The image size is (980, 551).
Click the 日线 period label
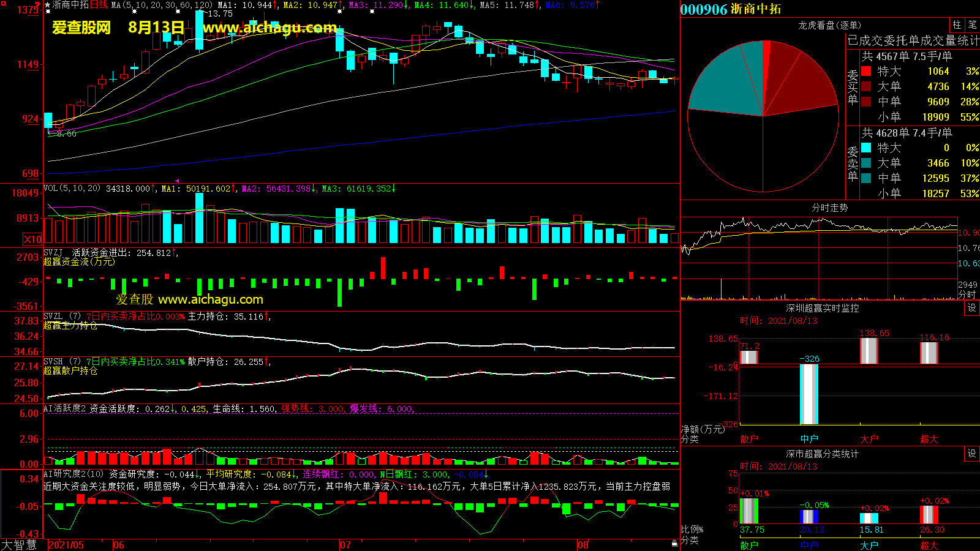pyautogui.click(x=99, y=5)
